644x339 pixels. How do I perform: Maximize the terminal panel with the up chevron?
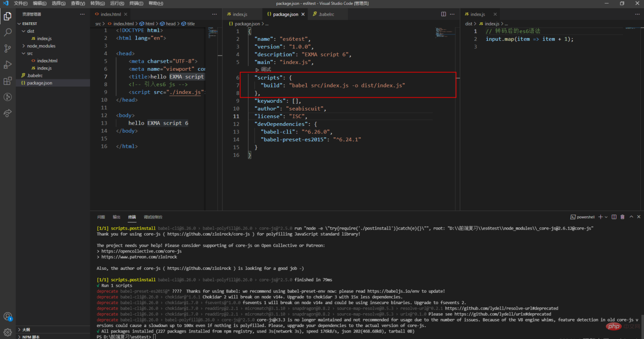point(631,217)
